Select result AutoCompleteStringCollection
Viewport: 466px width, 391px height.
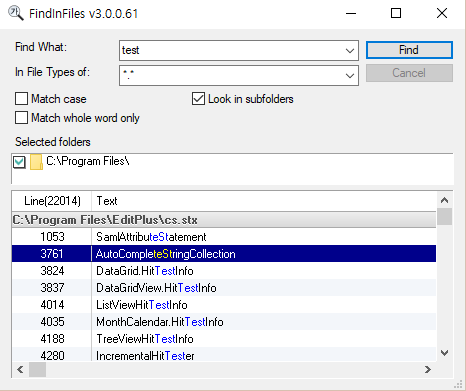[x=224, y=254]
